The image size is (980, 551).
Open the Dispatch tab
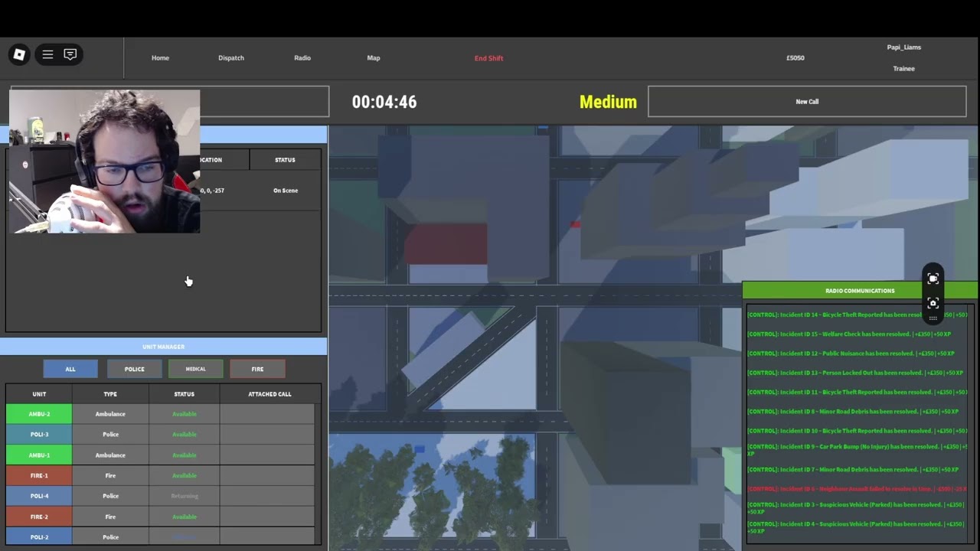click(x=231, y=58)
